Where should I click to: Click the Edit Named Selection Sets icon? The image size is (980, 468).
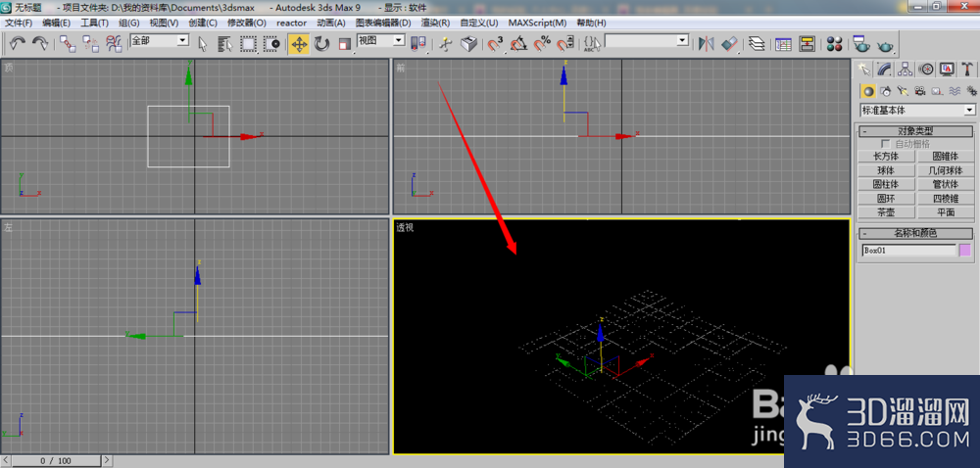592,44
